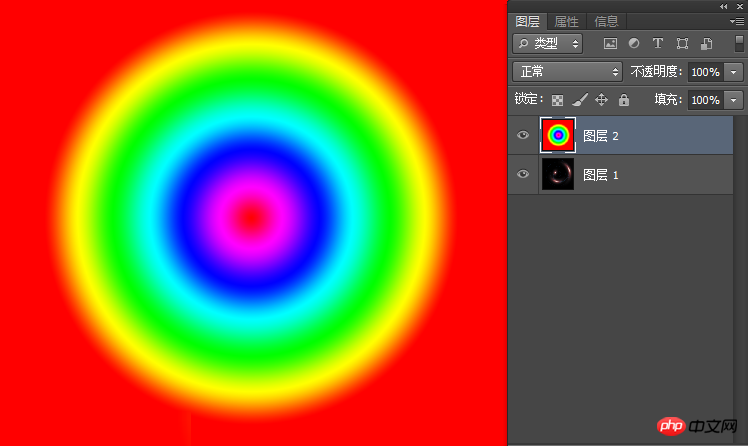
Task: Click the 填充 fill value field
Action: click(x=706, y=100)
